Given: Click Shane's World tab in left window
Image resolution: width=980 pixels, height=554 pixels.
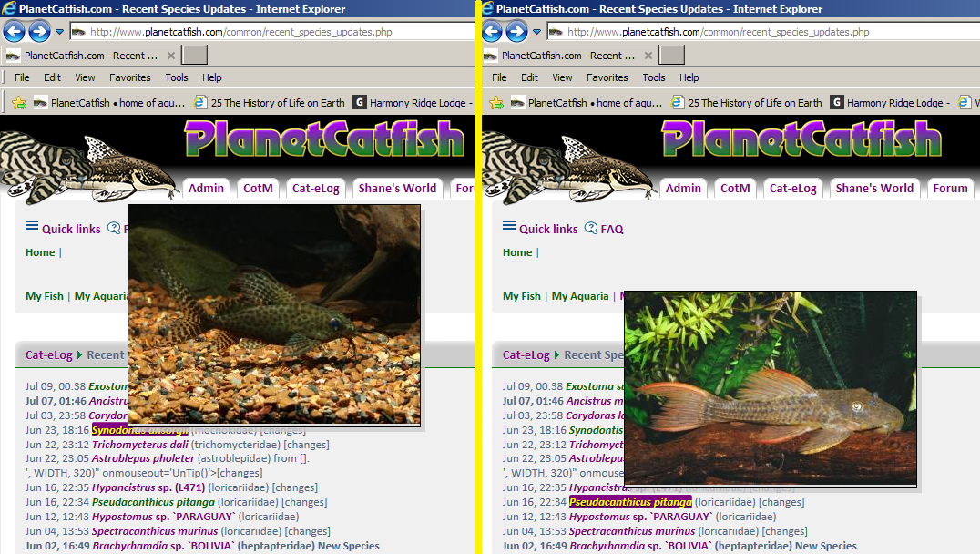Looking at the screenshot, I should tap(397, 189).
